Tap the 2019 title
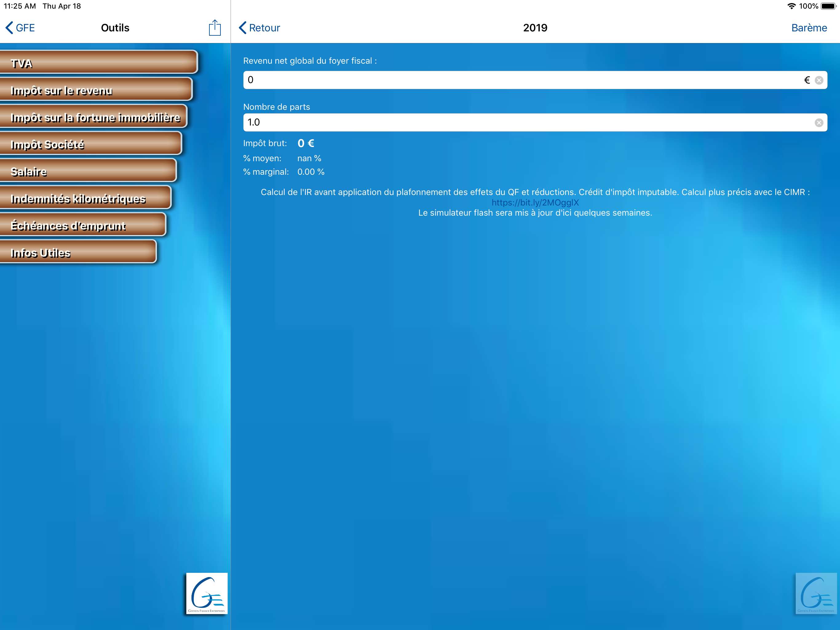840x630 pixels. click(535, 28)
